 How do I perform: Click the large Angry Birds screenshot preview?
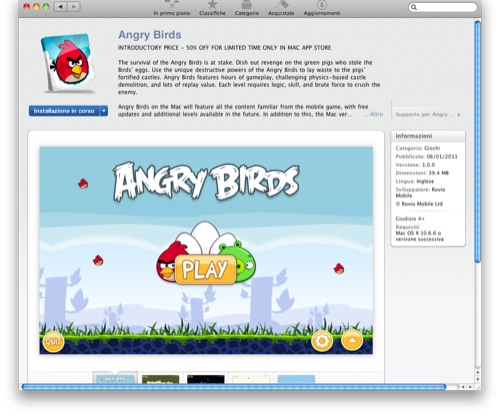point(206,250)
